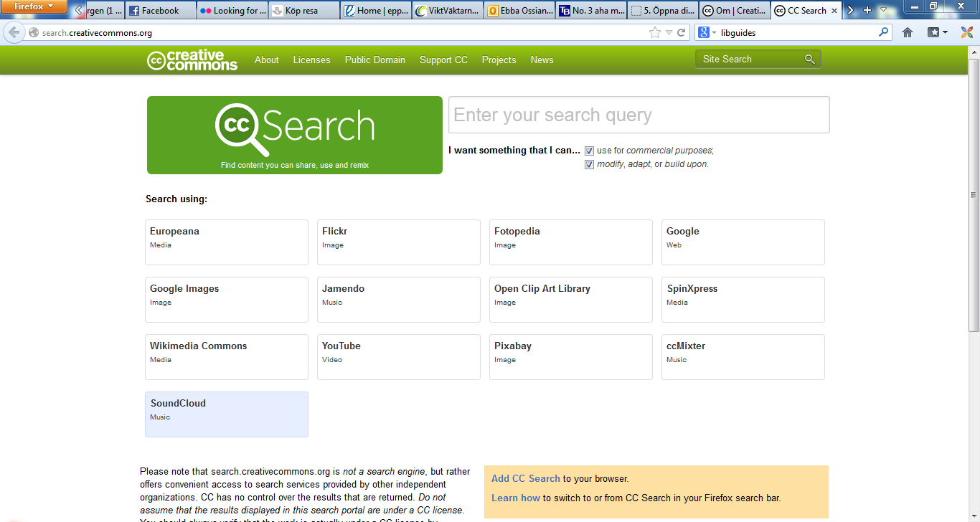
Task: Click the site identity globe icon
Action: [x=34, y=33]
